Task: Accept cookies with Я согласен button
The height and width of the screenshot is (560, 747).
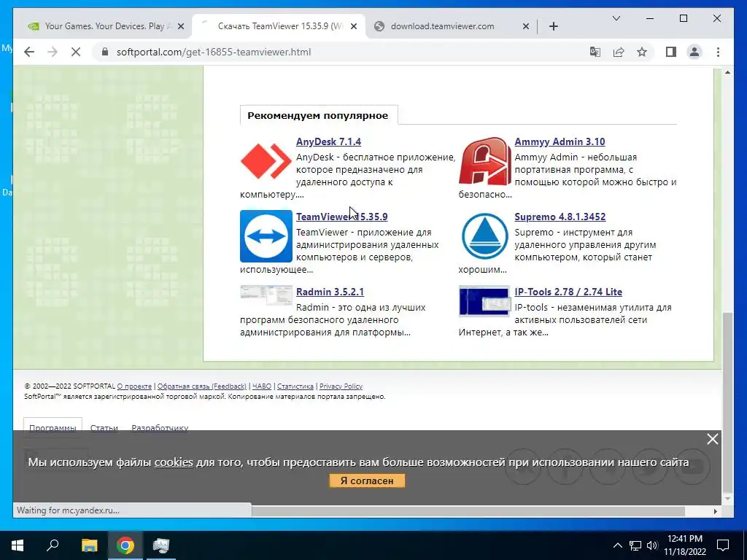Action: pos(367,481)
